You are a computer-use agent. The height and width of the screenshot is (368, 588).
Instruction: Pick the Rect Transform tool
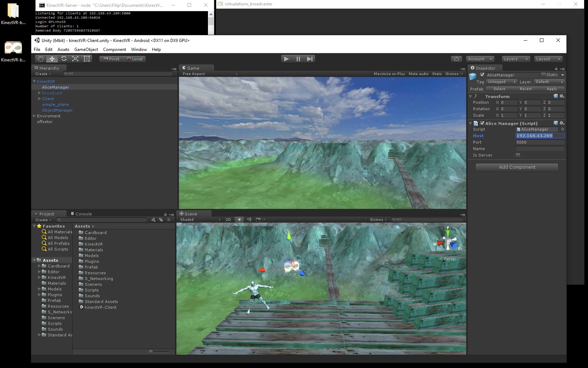click(x=87, y=59)
